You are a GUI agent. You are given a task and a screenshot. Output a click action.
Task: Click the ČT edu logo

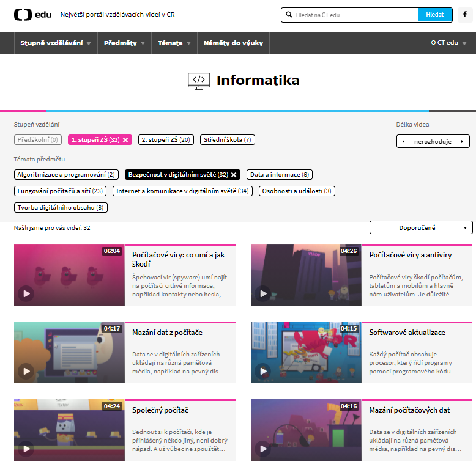point(33,15)
